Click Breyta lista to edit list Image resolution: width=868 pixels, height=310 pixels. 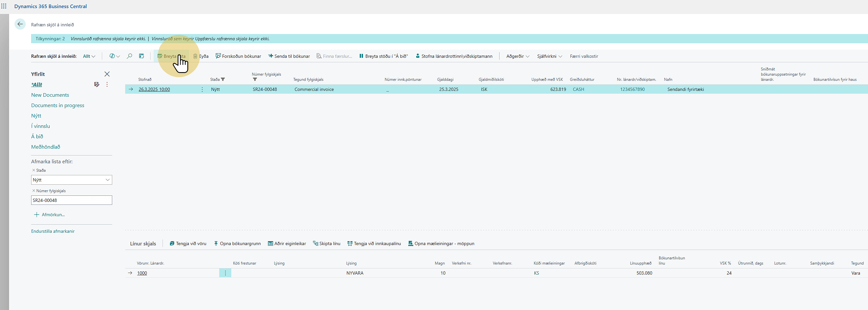pos(171,56)
